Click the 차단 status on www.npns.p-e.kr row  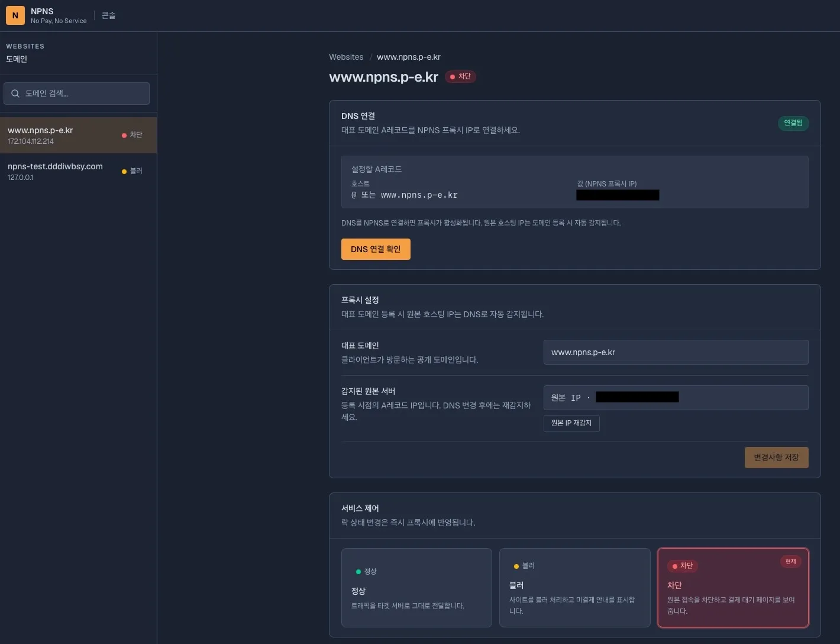(x=132, y=135)
